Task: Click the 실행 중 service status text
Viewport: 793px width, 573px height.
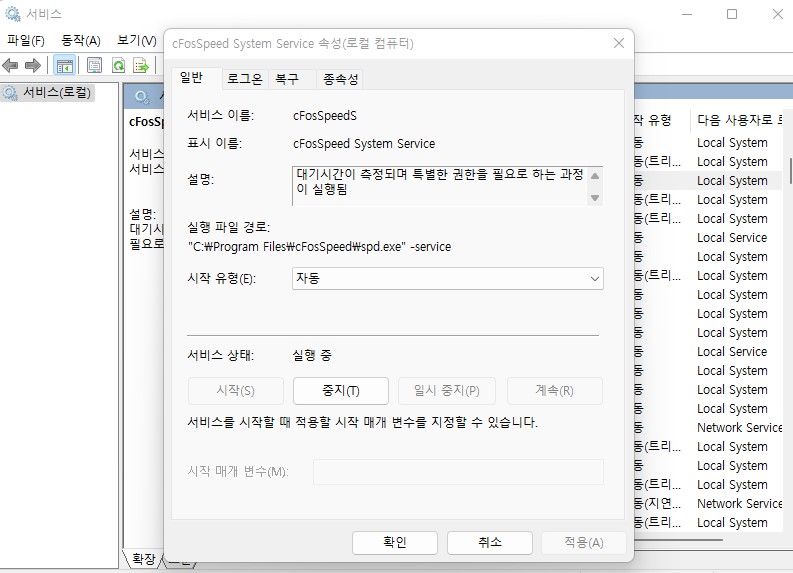Action: point(312,355)
